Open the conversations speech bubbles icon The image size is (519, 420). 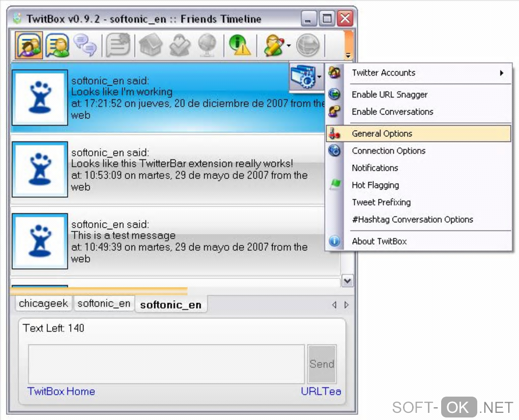click(x=85, y=45)
